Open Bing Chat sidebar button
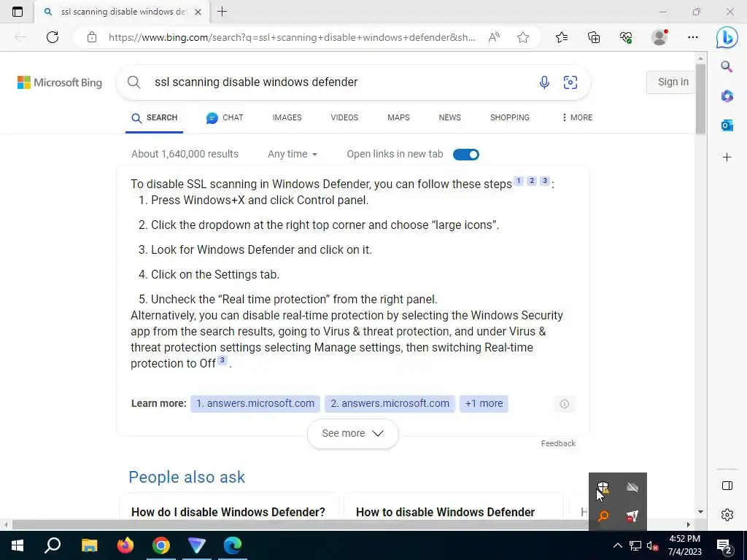Screen dimensions: 747x560 tap(727, 37)
